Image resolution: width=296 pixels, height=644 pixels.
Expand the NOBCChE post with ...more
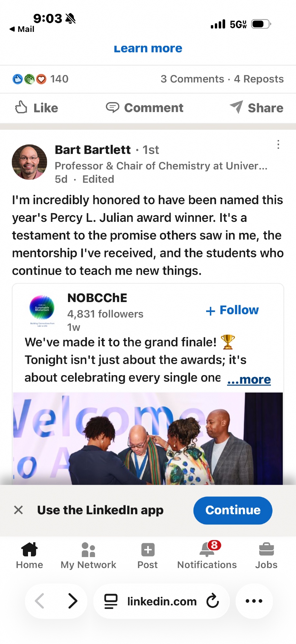coord(249,379)
